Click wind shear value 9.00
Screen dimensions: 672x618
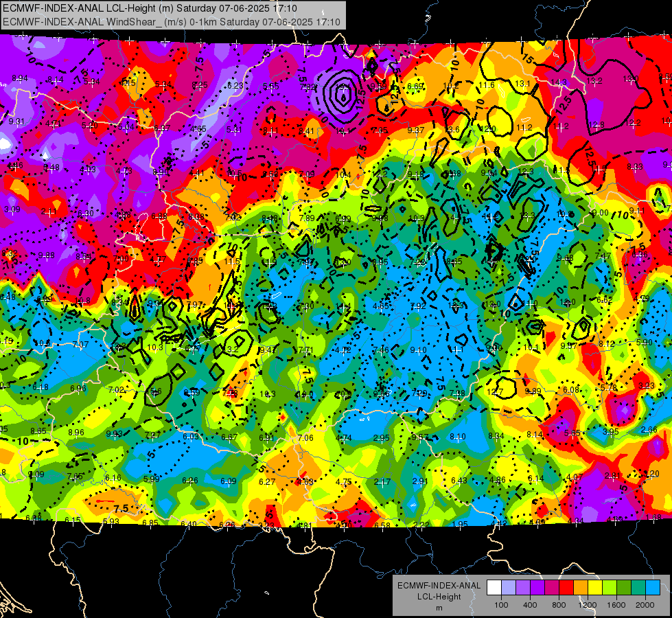(600, 212)
